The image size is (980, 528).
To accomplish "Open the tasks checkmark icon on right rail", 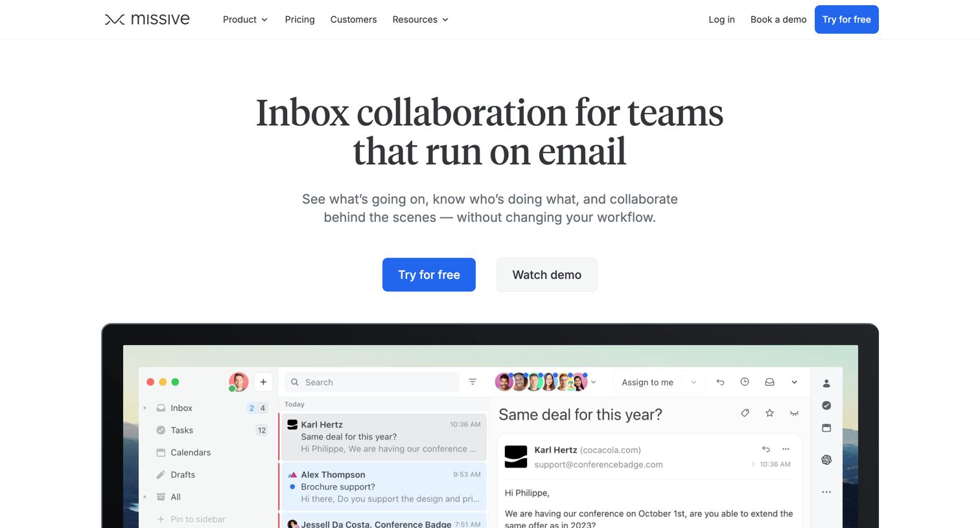I will coord(826,405).
